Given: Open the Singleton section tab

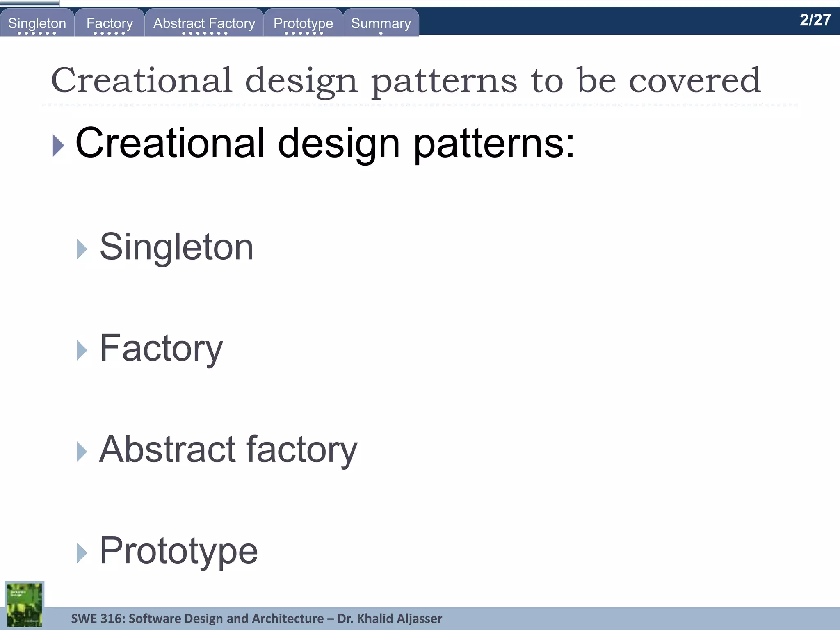Looking at the screenshot, I should pos(37,23).
